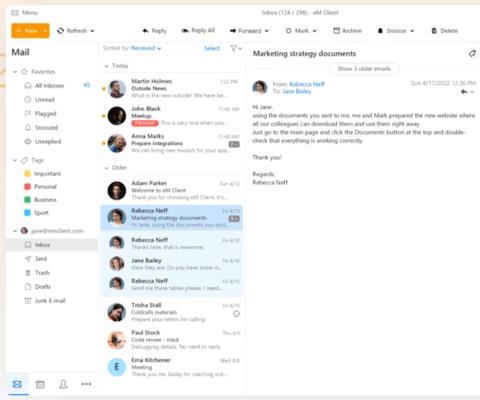Image resolution: width=480 pixels, height=400 pixels.
Task: Click the clock icon on Trisha Stall email
Action: [x=236, y=314]
